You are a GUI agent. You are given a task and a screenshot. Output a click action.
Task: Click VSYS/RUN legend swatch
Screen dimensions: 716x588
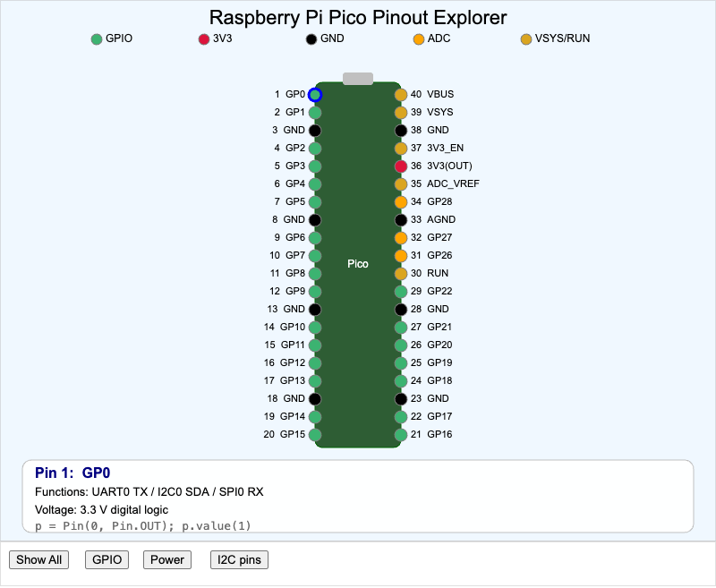[x=526, y=39]
